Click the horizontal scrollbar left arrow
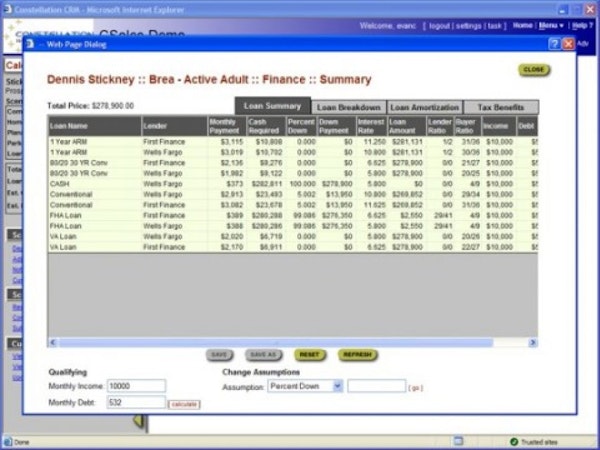600x450 pixels. tap(53, 342)
